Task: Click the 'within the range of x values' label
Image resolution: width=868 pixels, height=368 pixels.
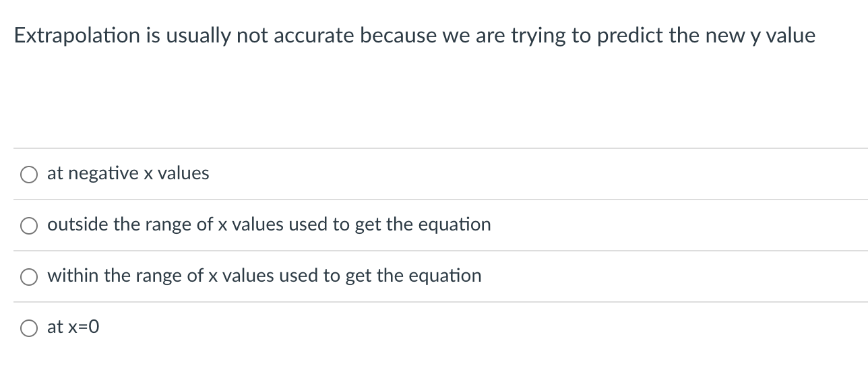Action: (x=264, y=276)
